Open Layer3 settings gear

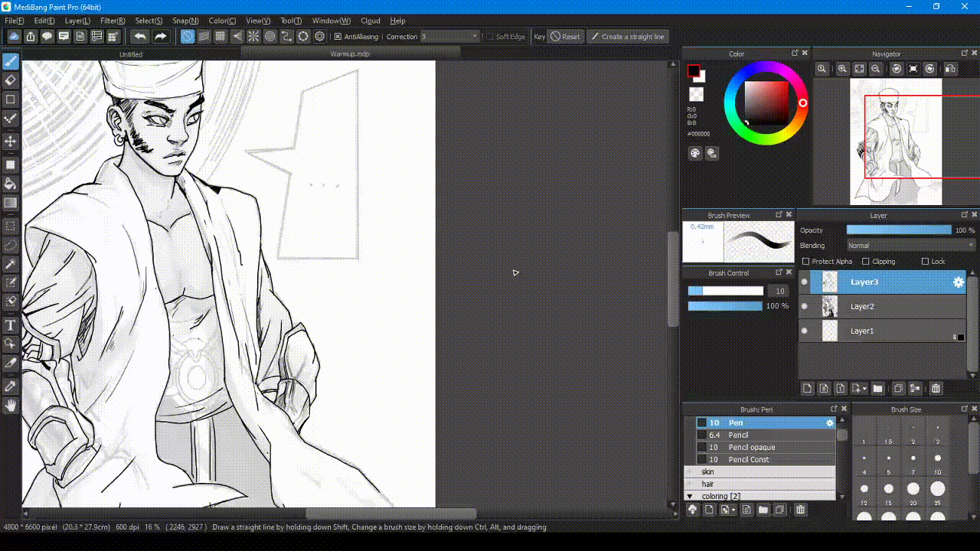tap(958, 282)
